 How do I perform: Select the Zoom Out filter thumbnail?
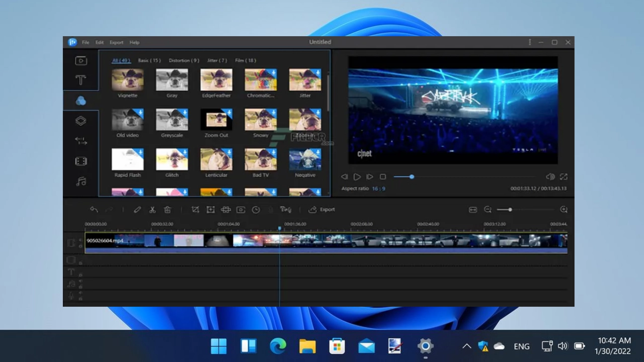tap(216, 120)
